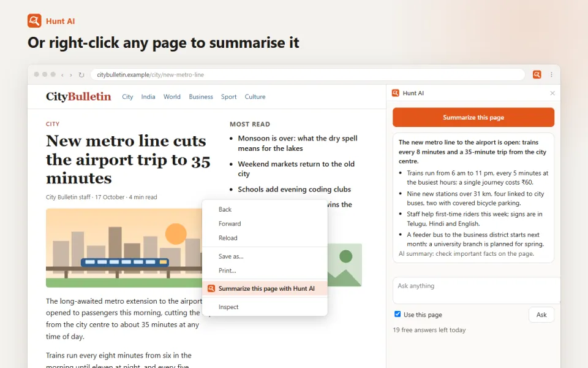Click the orange Summarize this page button
This screenshot has width=588, height=368.
pos(473,117)
